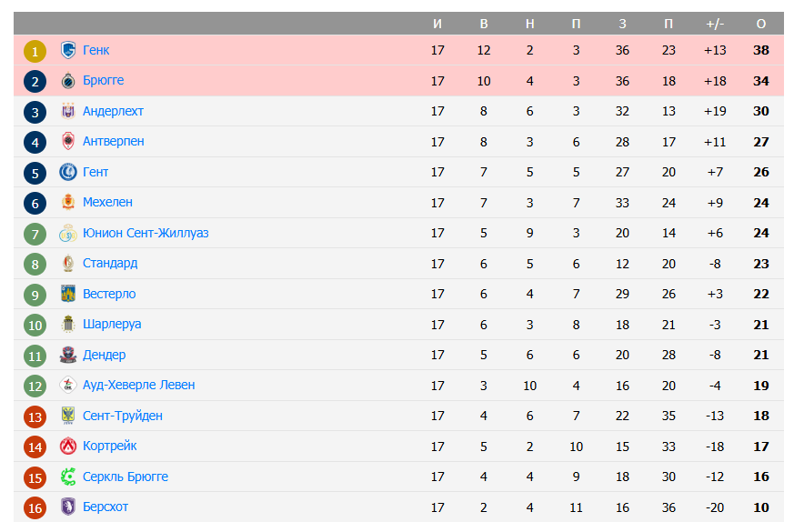Click the О points column header
This screenshot has width=794, height=532.
click(x=761, y=24)
